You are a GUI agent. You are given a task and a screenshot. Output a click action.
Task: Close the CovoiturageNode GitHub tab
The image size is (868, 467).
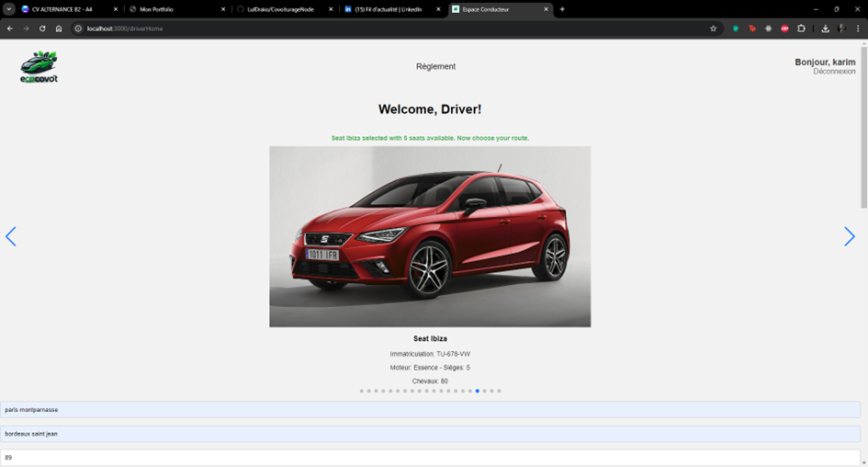331,9
